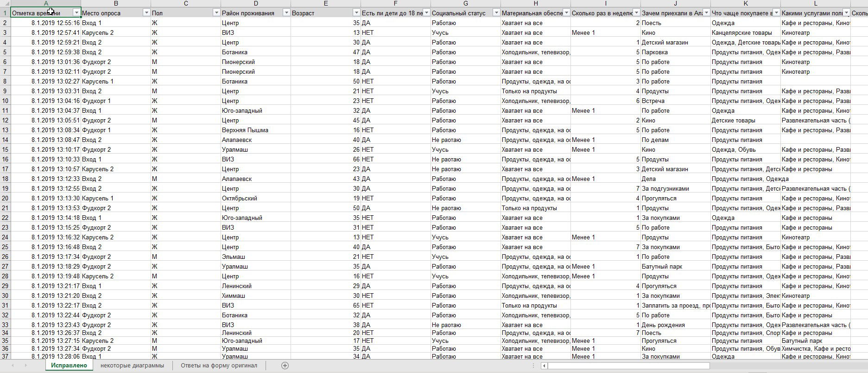Switch to Ответы на форму оригинал sheet tab
The height and width of the screenshot is (373, 868).
point(219,366)
